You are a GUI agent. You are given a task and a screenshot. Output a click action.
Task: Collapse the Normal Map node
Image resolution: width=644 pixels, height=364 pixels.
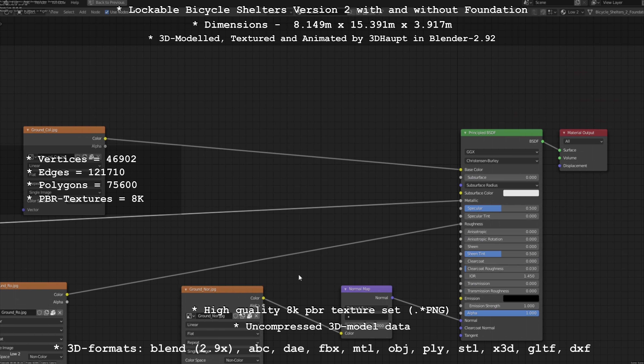pyautogui.click(x=345, y=289)
